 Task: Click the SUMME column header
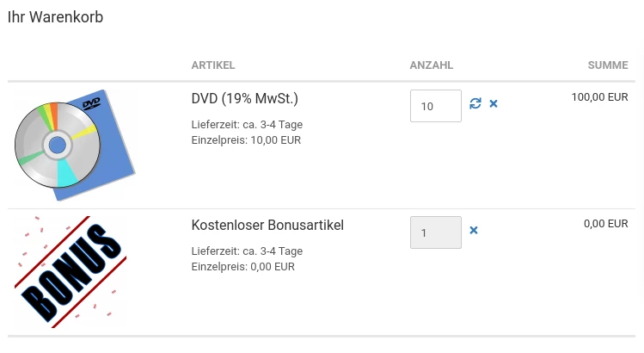coord(608,65)
